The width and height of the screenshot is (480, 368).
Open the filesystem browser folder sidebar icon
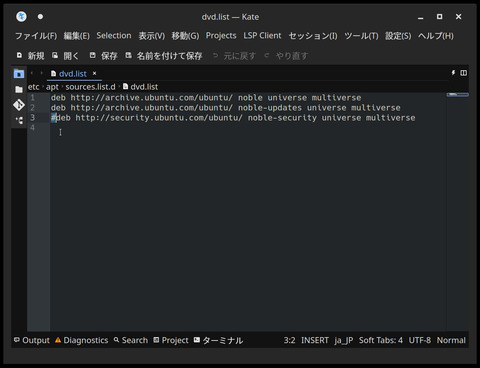(x=19, y=89)
